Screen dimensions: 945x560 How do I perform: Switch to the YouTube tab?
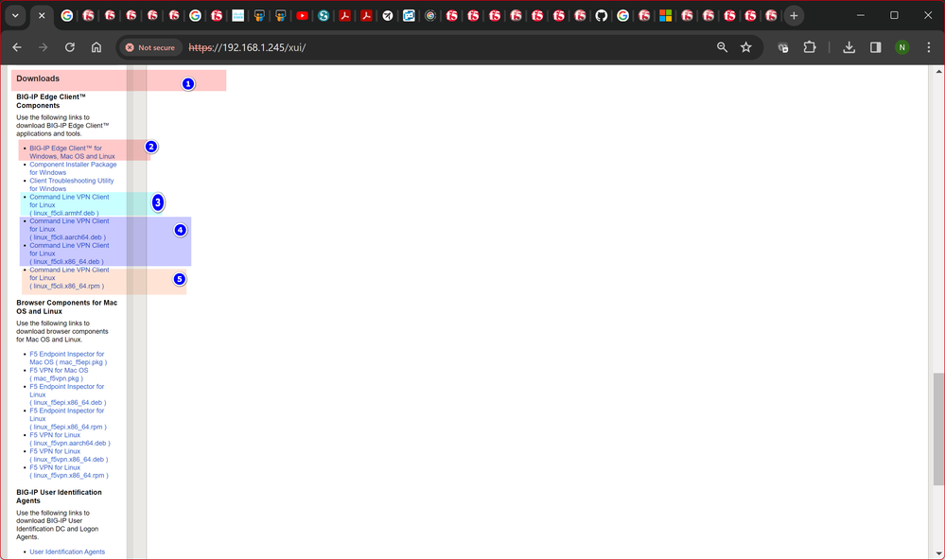302,16
